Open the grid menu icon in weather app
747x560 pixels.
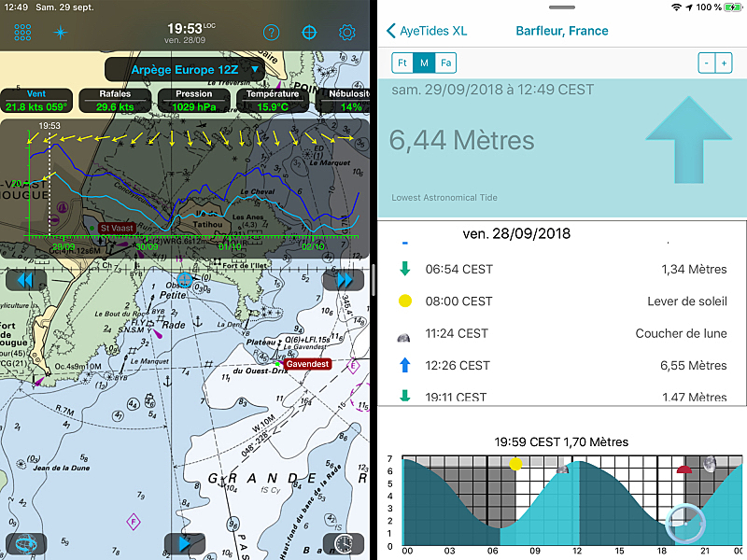click(x=22, y=33)
